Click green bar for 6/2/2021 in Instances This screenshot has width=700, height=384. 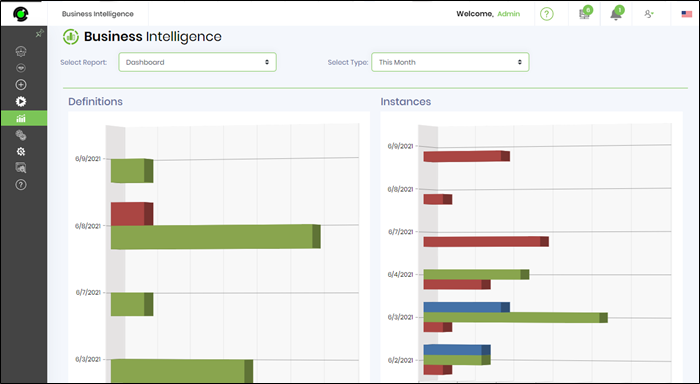(457, 360)
